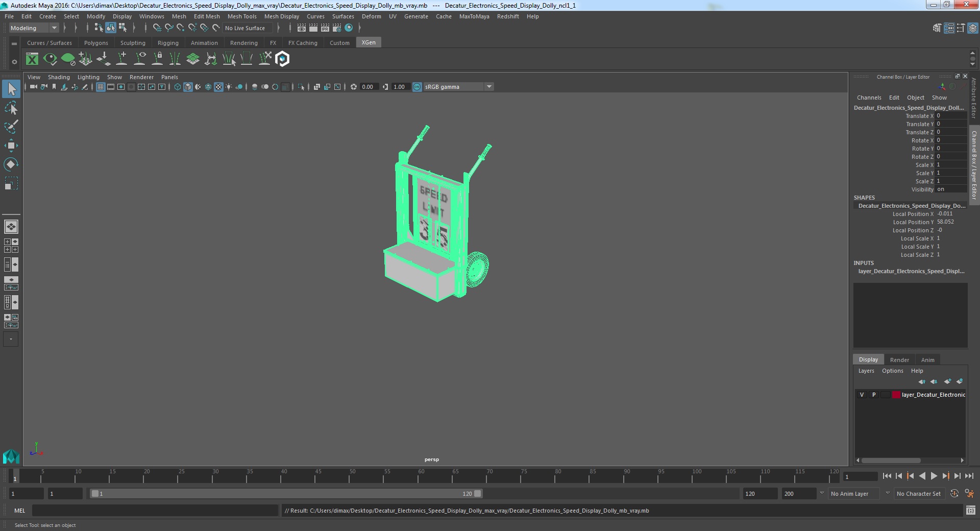Choose the Rotate tool in the toolbox
The width and height of the screenshot is (980, 531).
click(x=11, y=164)
